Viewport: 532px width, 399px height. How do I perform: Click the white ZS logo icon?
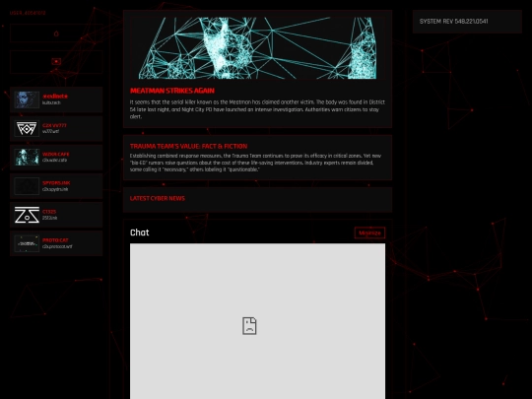[27, 215]
